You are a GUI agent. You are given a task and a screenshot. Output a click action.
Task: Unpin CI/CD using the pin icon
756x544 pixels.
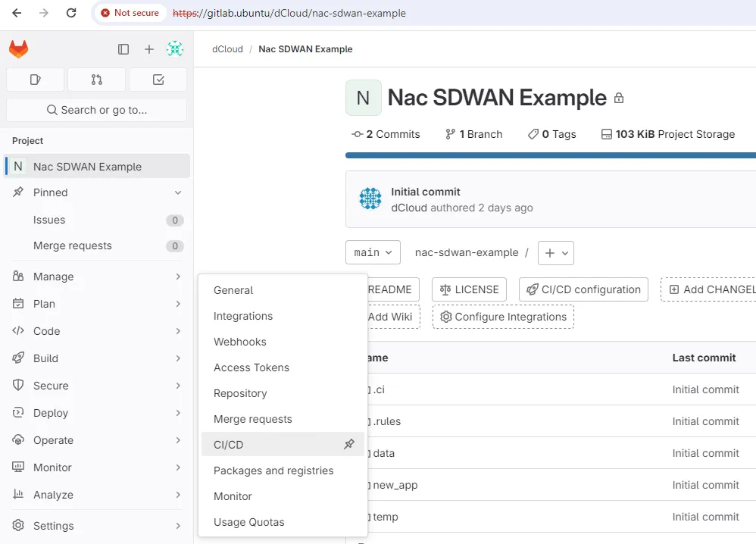(x=349, y=445)
